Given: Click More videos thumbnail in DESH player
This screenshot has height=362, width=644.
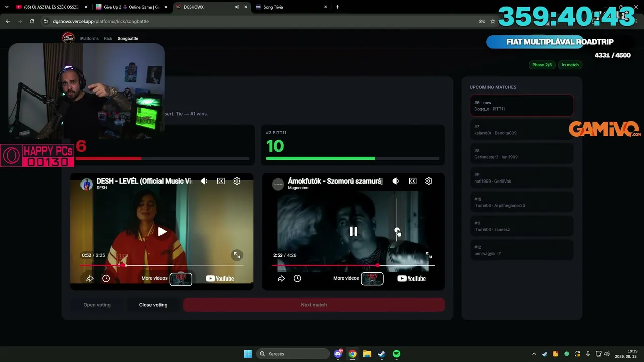Looking at the screenshot, I should pyautogui.click(x=181, y=278).
